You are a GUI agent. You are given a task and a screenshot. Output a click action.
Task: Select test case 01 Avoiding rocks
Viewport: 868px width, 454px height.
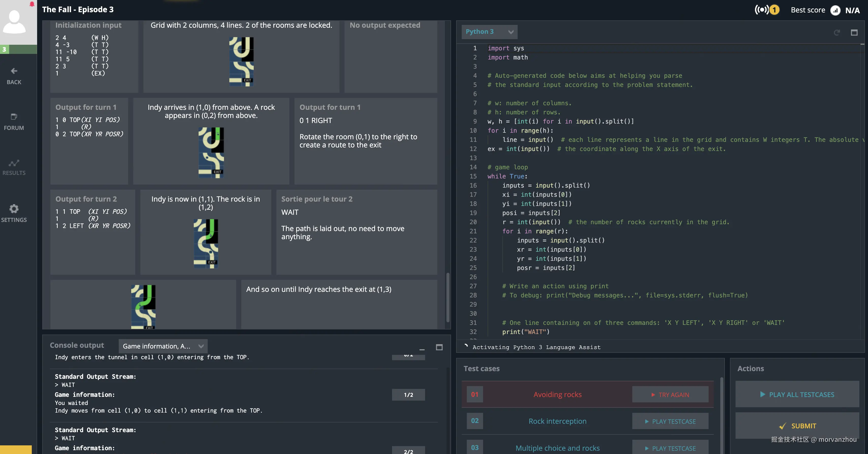pyautogui.click(x=557, y=394)
